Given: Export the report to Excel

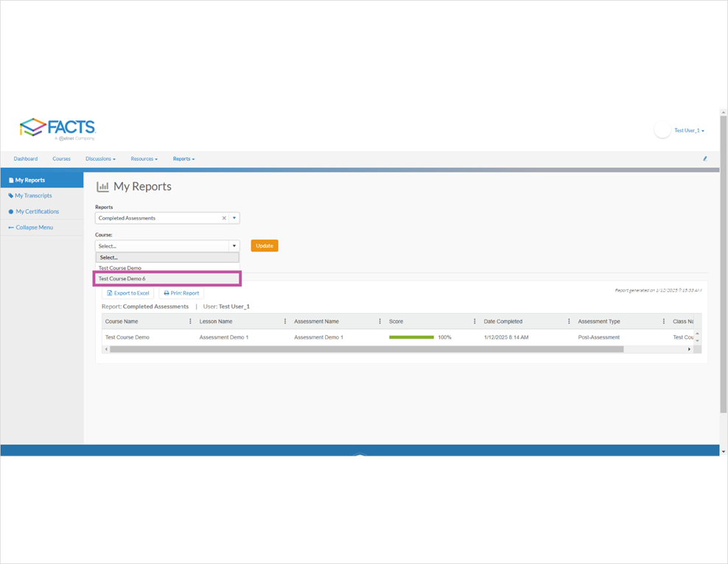Looking at the screenshot, I should [128, 292].
